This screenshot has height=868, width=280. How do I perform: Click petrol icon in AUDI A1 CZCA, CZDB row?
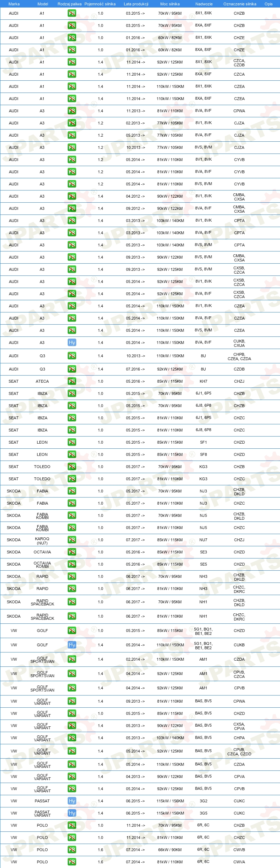point(72,62)
